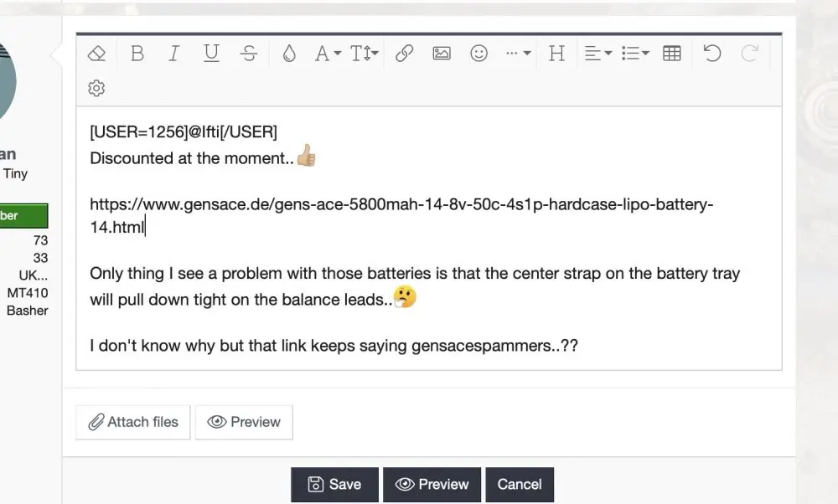Cancel the post edit
This screenshot has height=504, width=838.
tap(520, 484)
